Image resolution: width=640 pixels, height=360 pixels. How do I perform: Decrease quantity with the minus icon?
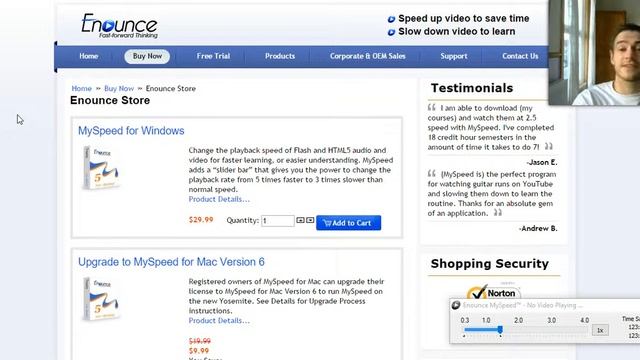[310, 220]
